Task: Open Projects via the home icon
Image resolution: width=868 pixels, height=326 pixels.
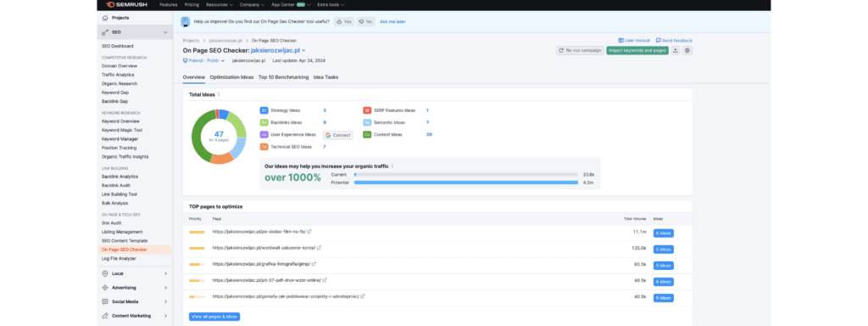Action: pyautogui.click(x=105, y=18)
